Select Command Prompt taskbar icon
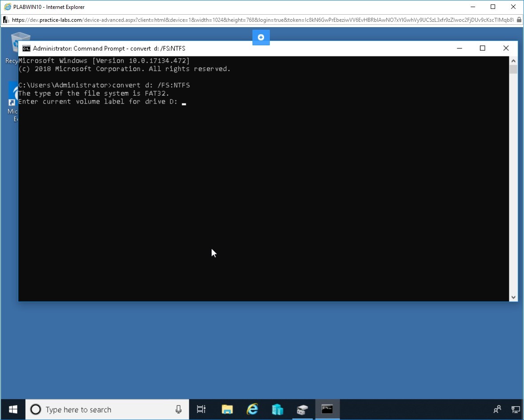The height and width of the screenshot is (420, 524). coord(327,409)
